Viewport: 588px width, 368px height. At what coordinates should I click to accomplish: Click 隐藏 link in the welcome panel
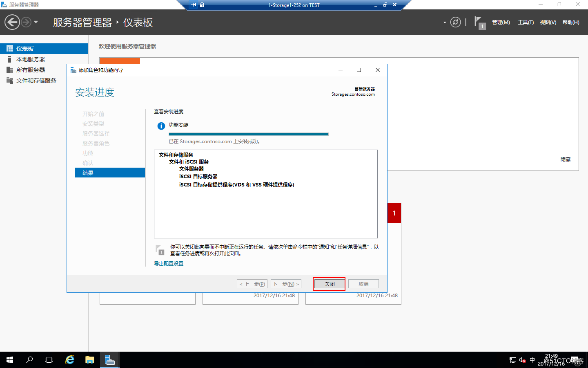566,159
